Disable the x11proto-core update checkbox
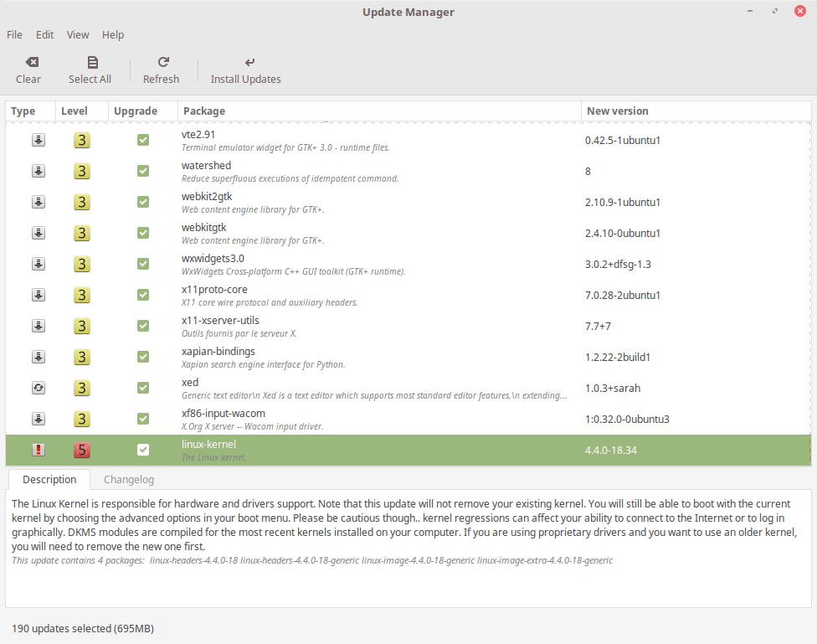This screenshot has width=817, height=644. click(x=143, y=295)
